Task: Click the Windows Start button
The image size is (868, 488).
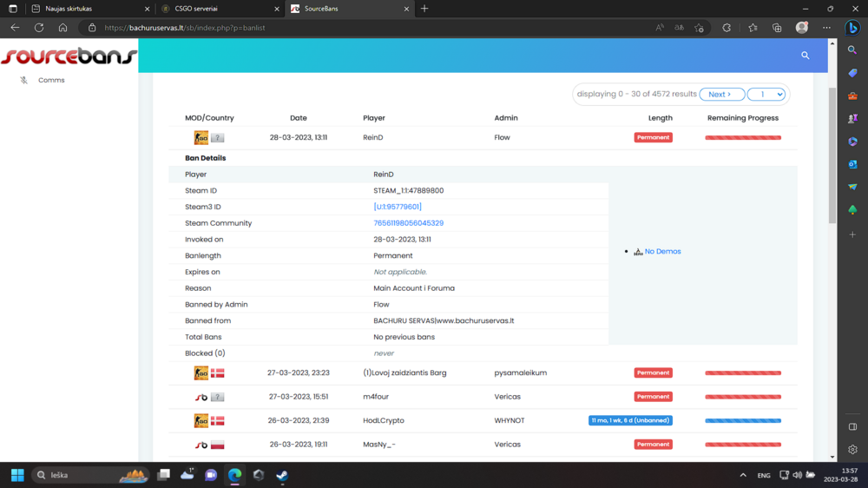Action: [x=16, y=475]
